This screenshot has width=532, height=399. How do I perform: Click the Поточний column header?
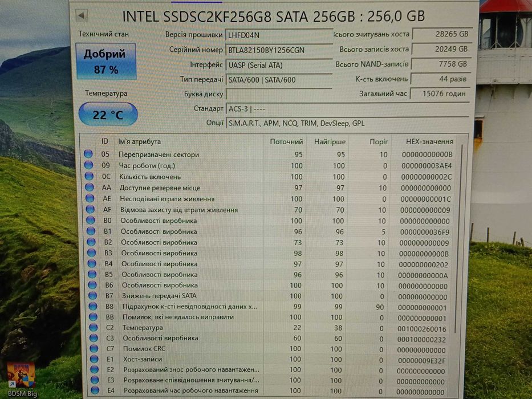point(286,141)
